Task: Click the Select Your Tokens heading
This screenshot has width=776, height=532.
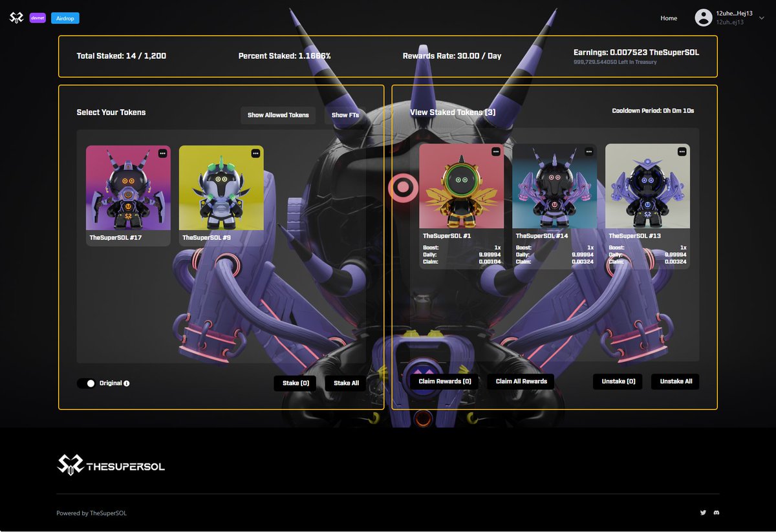Action: 111,112
